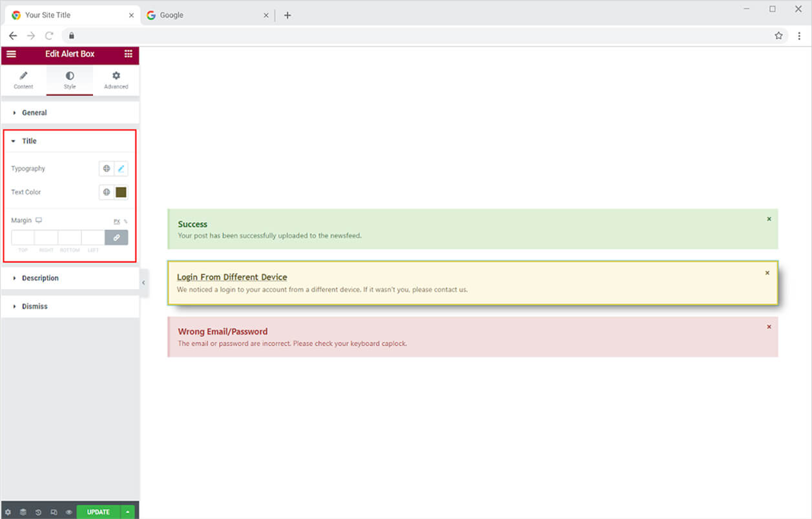
Task: Toggle linked values for Margin
Action: pos(116,238)
